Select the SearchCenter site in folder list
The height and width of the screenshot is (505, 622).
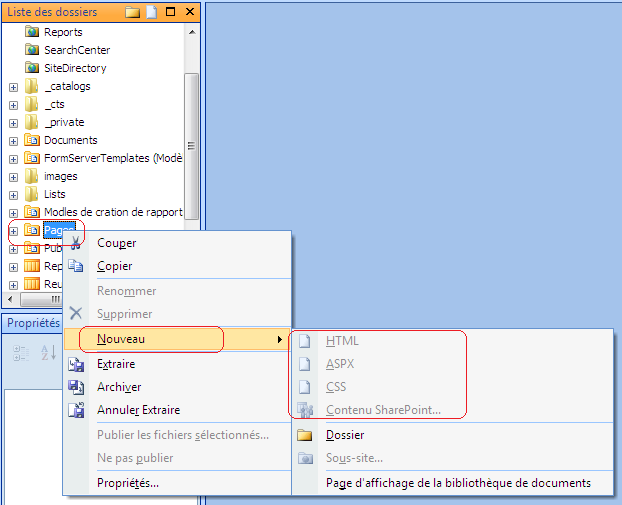click(x=76, y=50)
